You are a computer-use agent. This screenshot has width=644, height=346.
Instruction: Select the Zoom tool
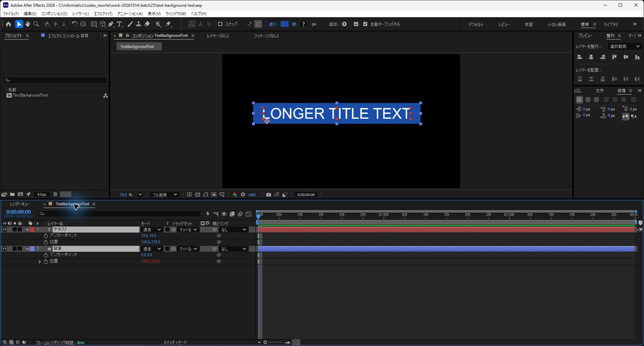pos(36,24)
